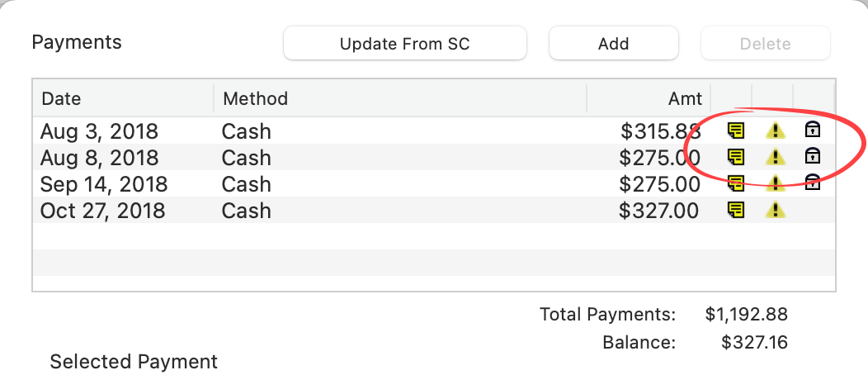This screenshot has width=868, height=375.
Task: Select the $275.00 amount on Sep 14 row
Action: click(658, 183)
